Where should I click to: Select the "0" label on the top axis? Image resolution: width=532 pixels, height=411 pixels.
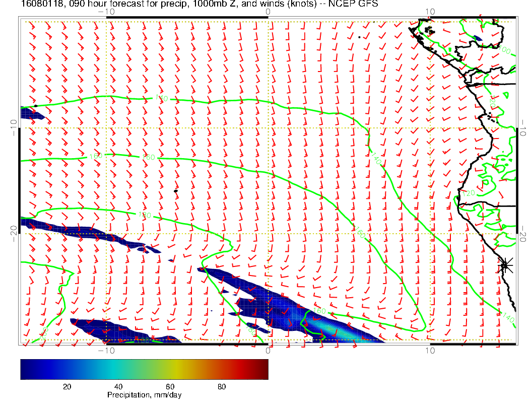(268, 12)
